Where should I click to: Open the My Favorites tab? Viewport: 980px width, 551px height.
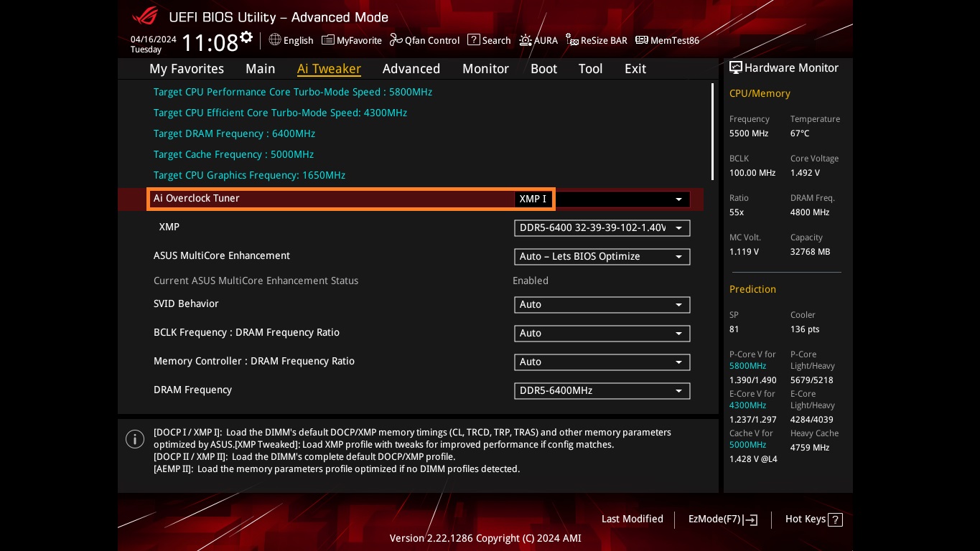[x=187, y=69]
